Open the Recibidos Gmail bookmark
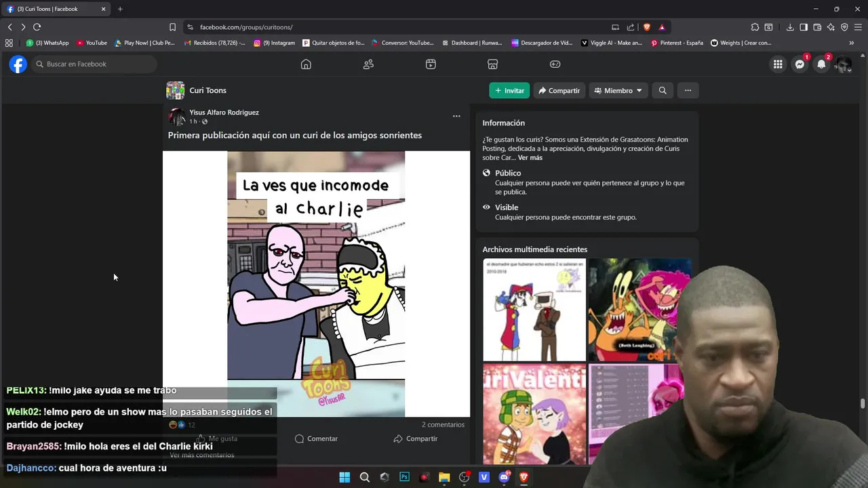Screen dimensions: 868x488 215,43
